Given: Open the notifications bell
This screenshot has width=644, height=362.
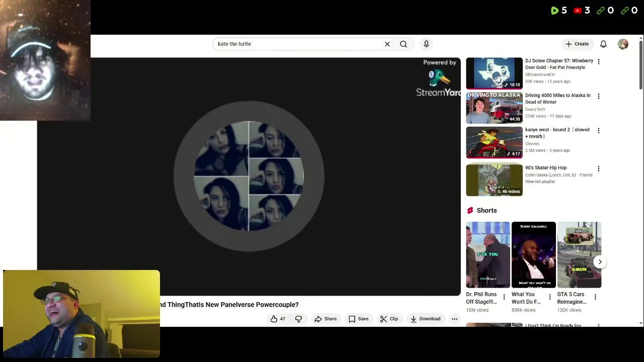Looking at the screenshot, I should click(603, 44).
